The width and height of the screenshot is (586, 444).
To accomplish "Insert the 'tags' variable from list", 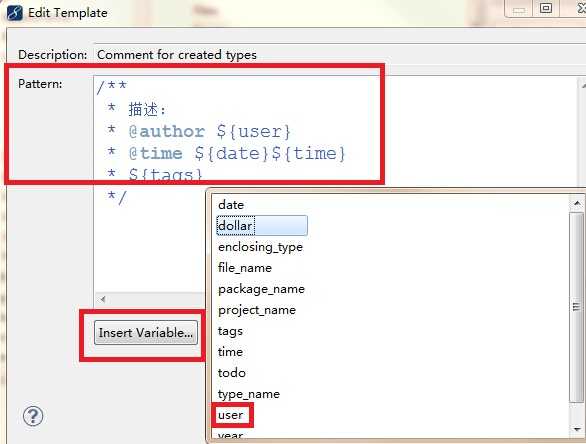I will click(x=230, y=331).
